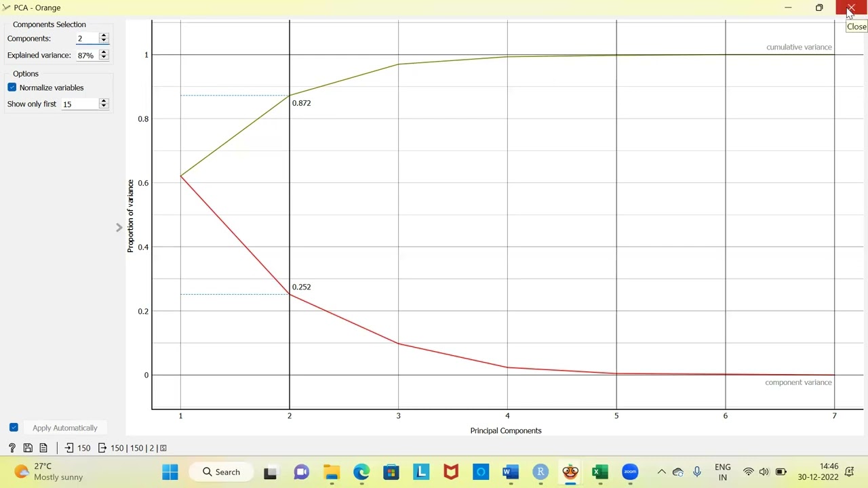868x488 pixels.
Task: Click the microphone tray icon
Action: [696, 472]
